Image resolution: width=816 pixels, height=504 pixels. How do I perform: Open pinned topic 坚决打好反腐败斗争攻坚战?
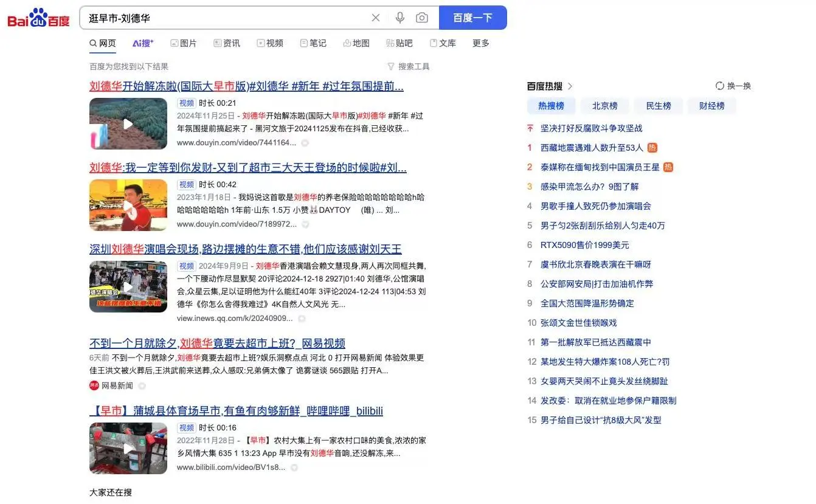pos(592,128)
